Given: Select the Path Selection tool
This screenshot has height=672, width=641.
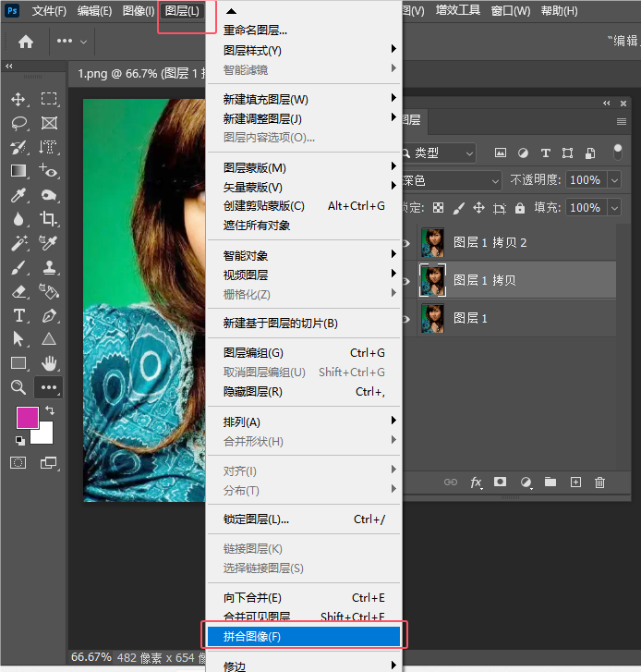Looking at the screenshot, I should 18,339.
